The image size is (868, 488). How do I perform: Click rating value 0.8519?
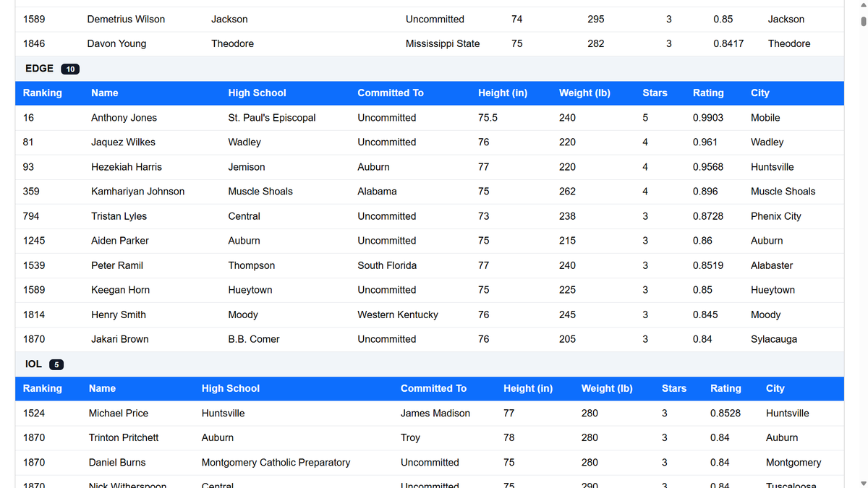point(708,265)
